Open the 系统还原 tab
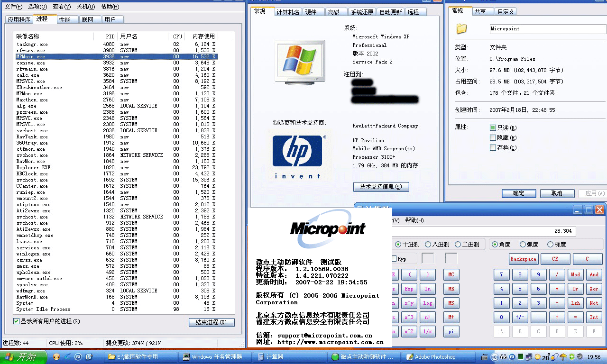The width and height of the screenshot is (607, 364). pyautogui.click(x=362, y=12)
